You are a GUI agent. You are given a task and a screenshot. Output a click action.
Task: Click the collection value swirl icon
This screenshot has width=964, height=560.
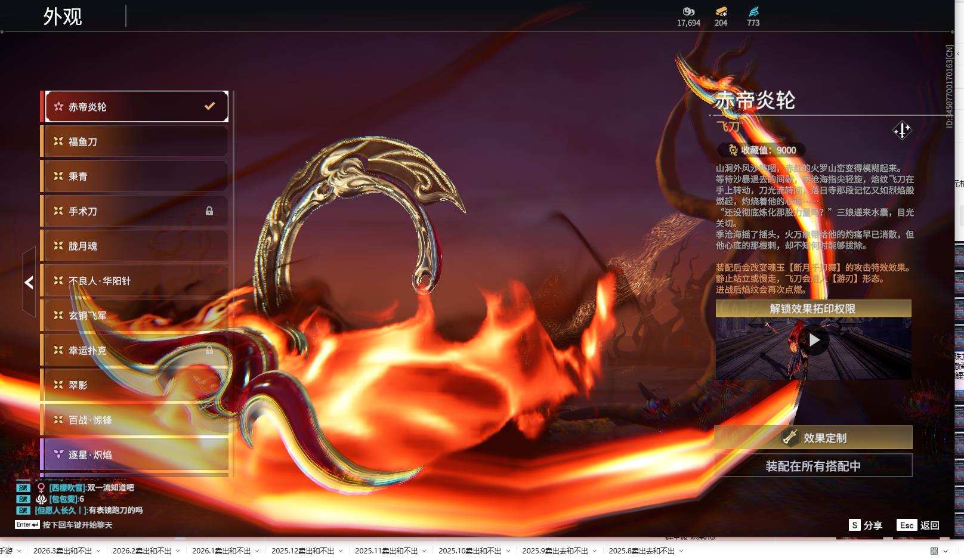[x=733, y=150]
